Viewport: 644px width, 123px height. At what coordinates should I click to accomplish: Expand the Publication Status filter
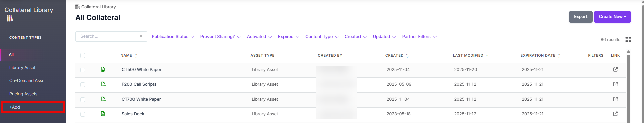click(x=173, y=37)
